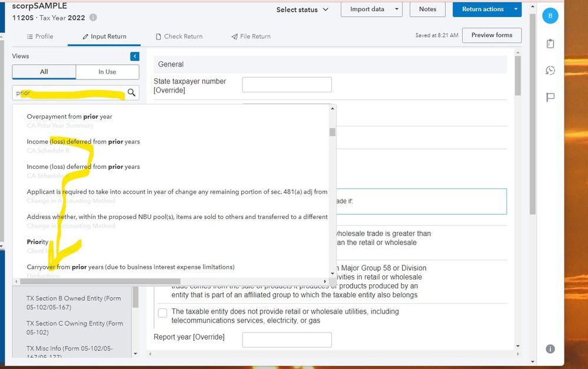Open the Select status dropdown
Viewport: 588px width, 369px height.
pos(303,9)
